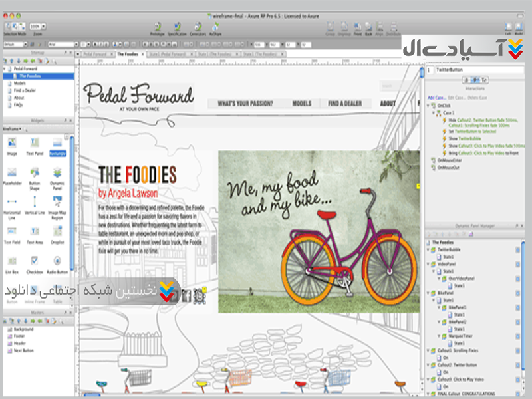The height and width of the screenshot is (399, 532).
Task: Toggle visibility box for BikePanel row
Action: point(517,293)
